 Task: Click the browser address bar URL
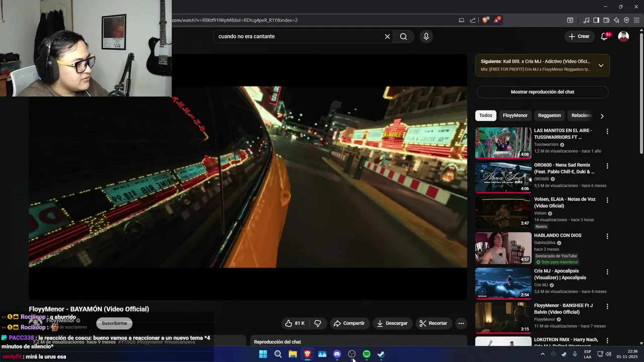point(235,20)
